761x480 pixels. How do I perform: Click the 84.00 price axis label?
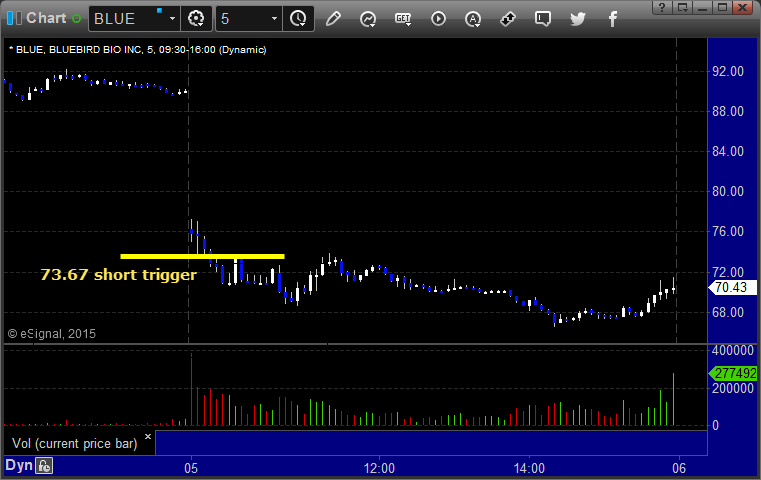click(728, 151)
